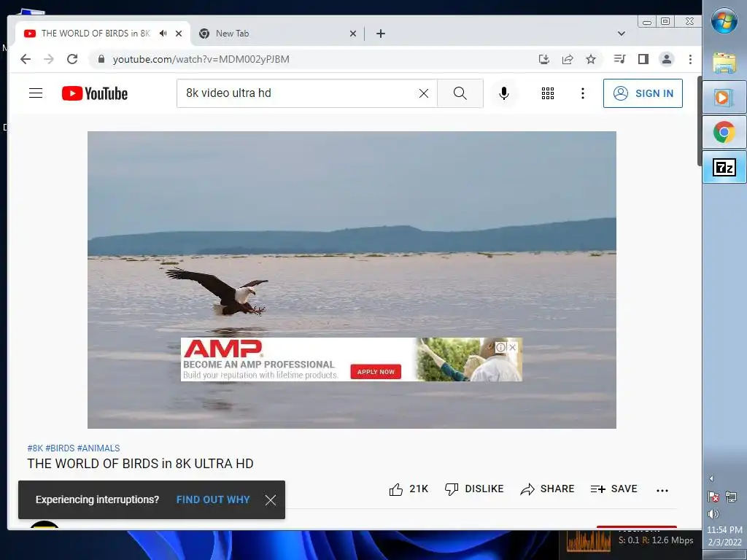
Task: Like the video with thumbs up
Action: 409,489
